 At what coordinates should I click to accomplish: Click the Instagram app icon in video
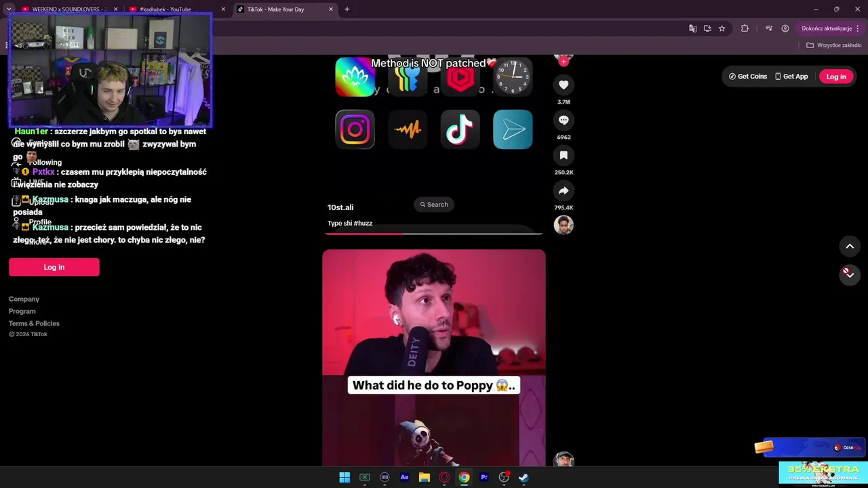[355, 129]
